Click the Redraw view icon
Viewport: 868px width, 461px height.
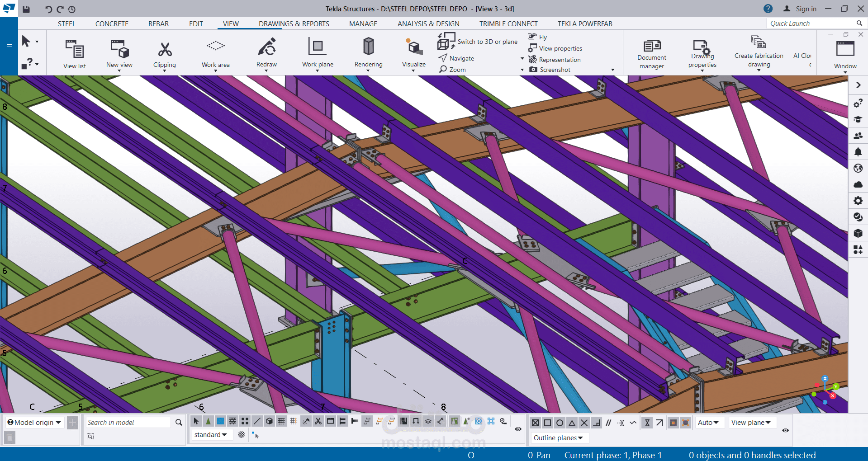coord(266,47)
